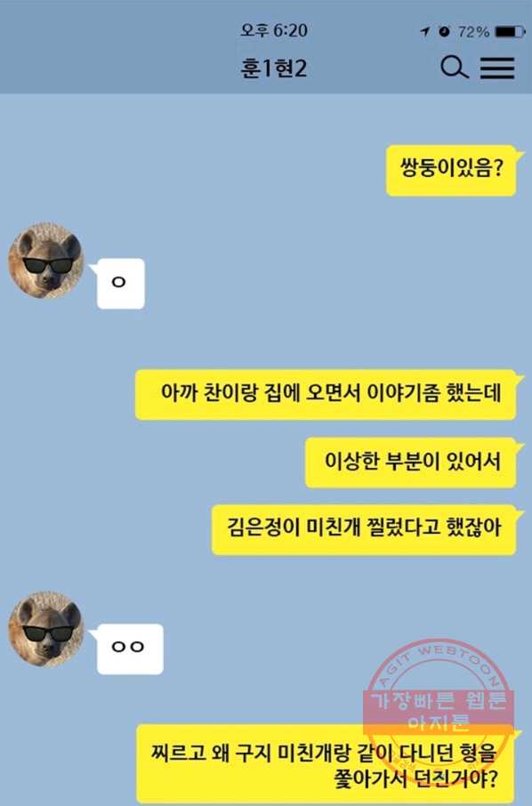This screenshot has height=806, width=532.
Task: Select message 김은정이 미친개 찔렀다고 했잖아
Action: [364, 529]
